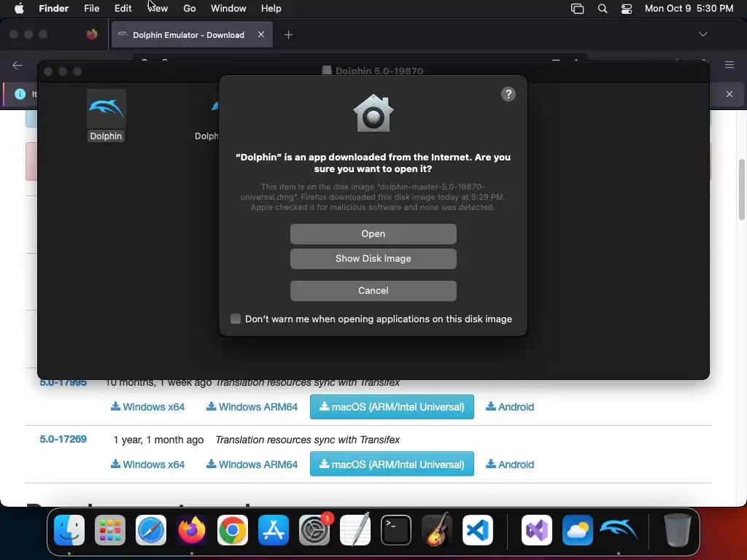The image size is (747, 560).
Task: Download Android build for 5.0-17995
Action: 510,407
